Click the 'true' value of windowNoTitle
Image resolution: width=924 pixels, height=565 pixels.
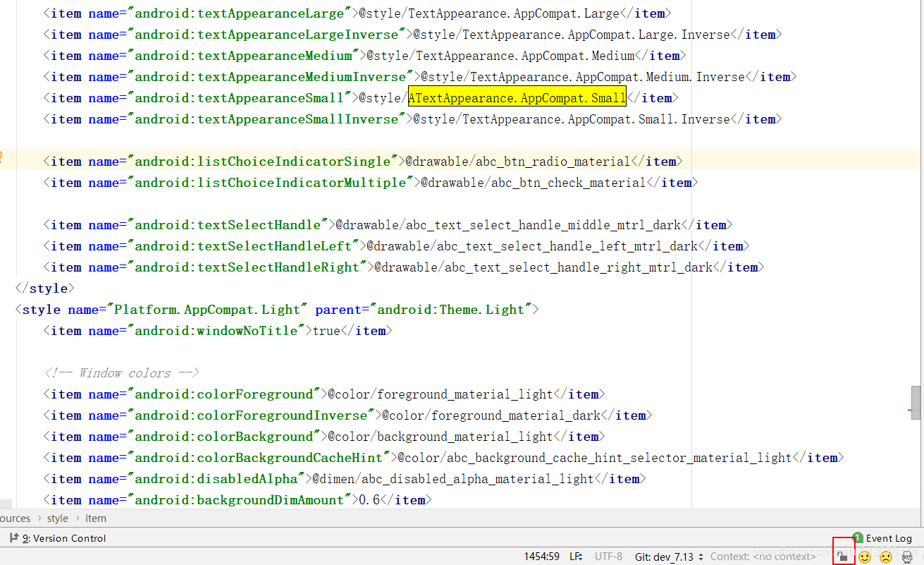tap(326, 331)
